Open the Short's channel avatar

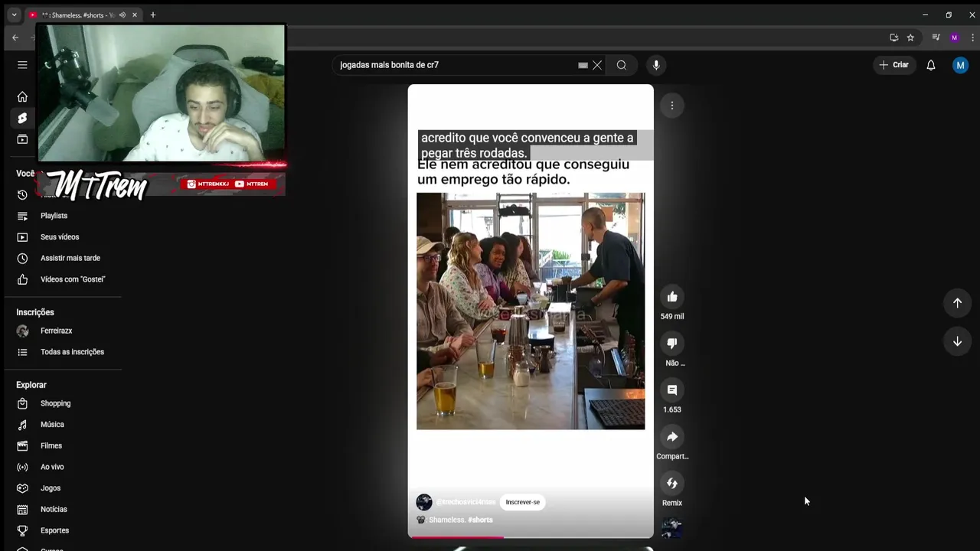coord(424,502)
